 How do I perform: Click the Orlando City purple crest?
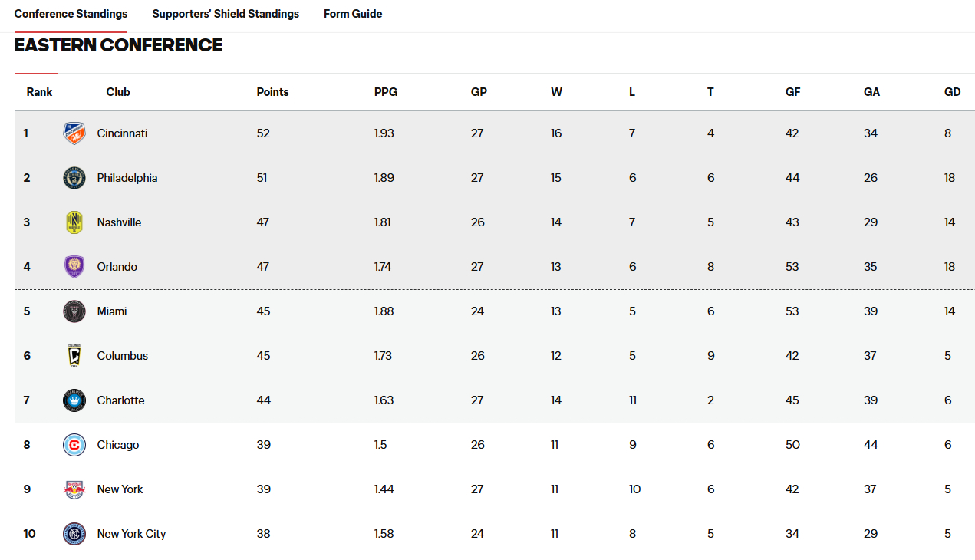[x=74, y=267]
